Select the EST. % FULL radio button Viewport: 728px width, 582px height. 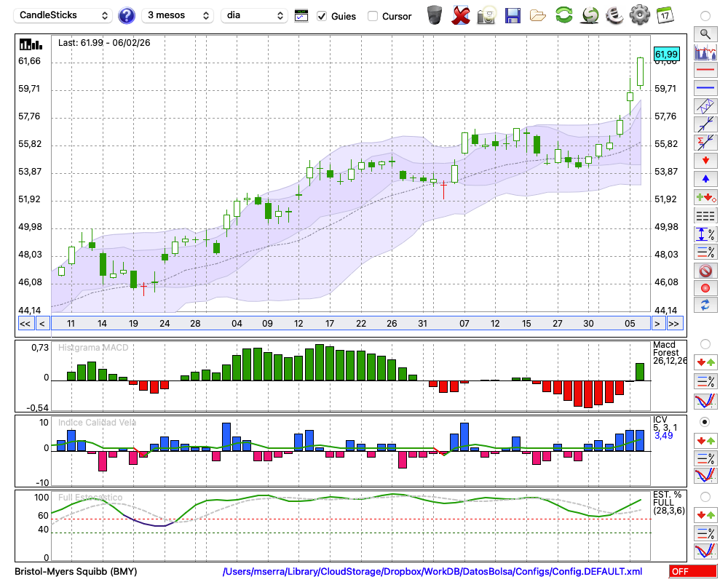point(705,497)
